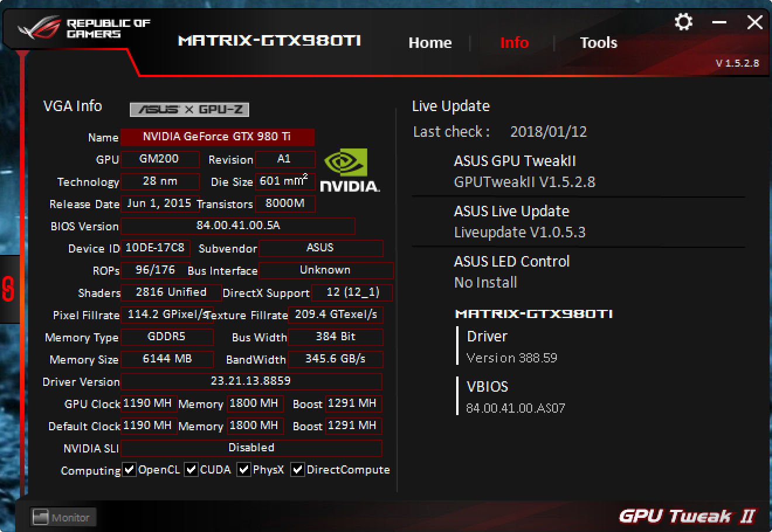Click the GPU Tweak II logo

[x=687, y=516]
